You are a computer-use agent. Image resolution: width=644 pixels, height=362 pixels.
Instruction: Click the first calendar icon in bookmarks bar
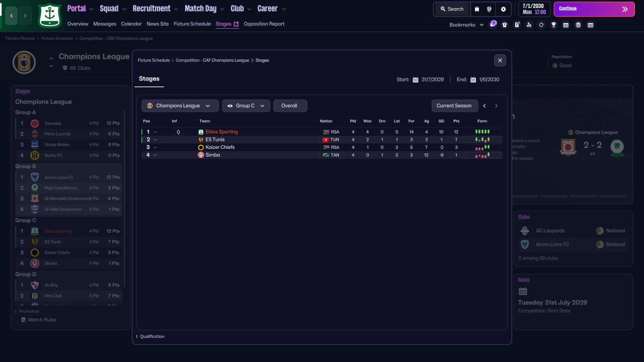pos(566,25)
